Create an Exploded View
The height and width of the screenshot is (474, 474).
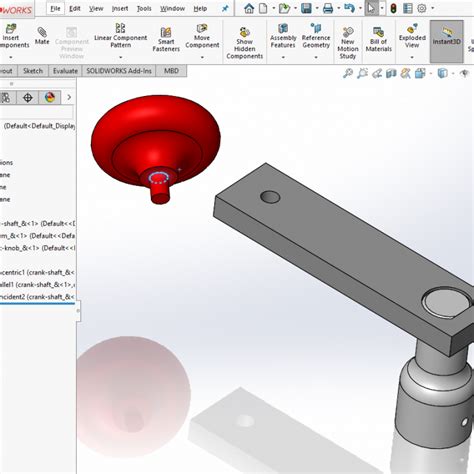412,36
